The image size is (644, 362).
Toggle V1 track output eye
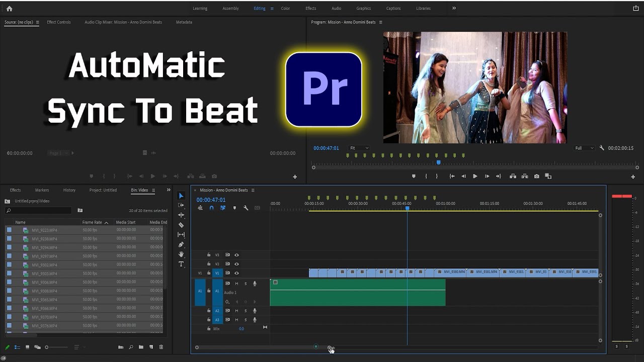coord(236,273)
